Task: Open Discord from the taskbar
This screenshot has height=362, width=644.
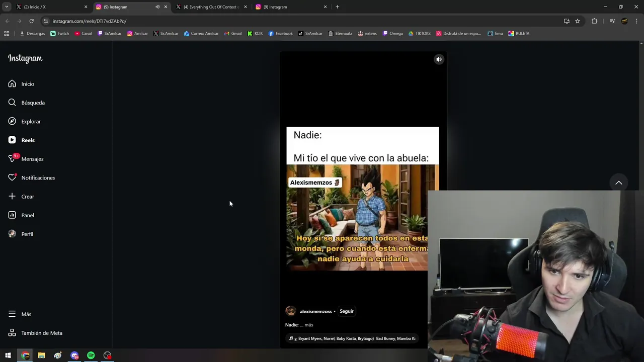Action: coord(74,355)
